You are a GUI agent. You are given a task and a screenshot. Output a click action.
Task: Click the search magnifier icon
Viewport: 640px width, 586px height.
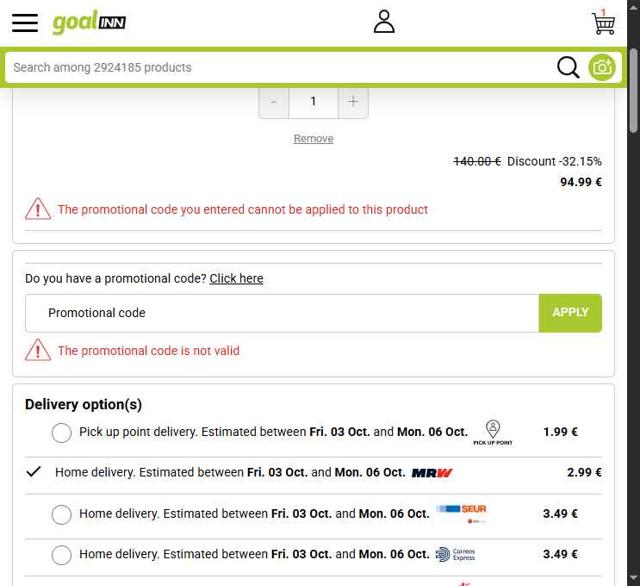(568, 67)
